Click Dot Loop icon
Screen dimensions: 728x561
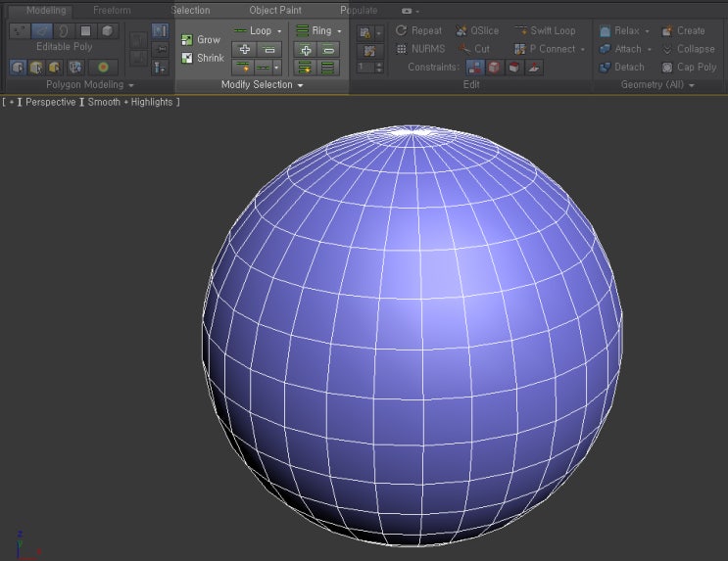[x=264, y=68]
